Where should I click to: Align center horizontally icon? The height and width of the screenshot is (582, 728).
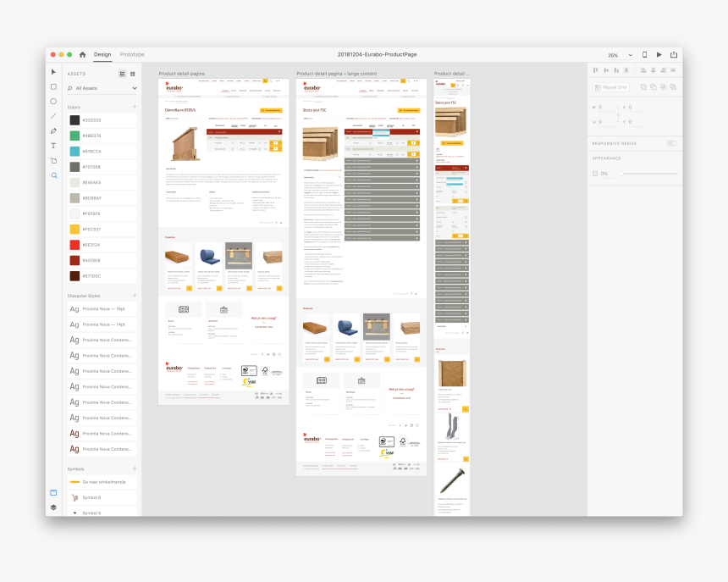click(x=654, y=70)
